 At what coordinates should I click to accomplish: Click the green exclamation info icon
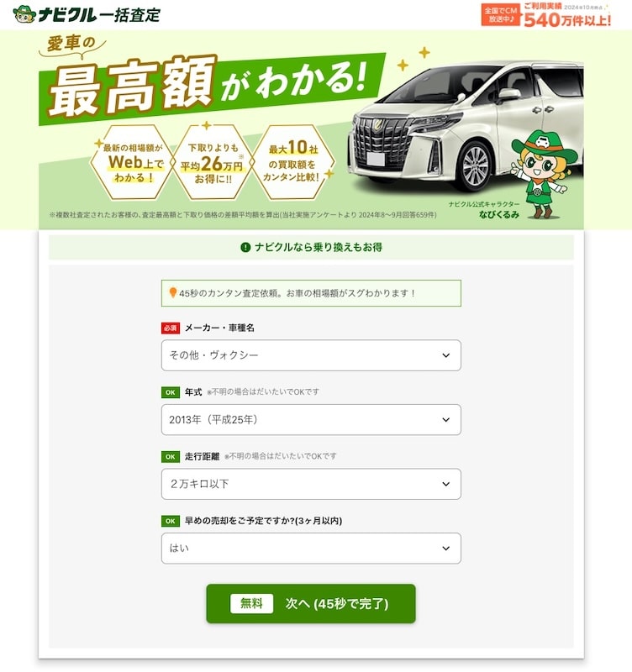coord(245,247)
